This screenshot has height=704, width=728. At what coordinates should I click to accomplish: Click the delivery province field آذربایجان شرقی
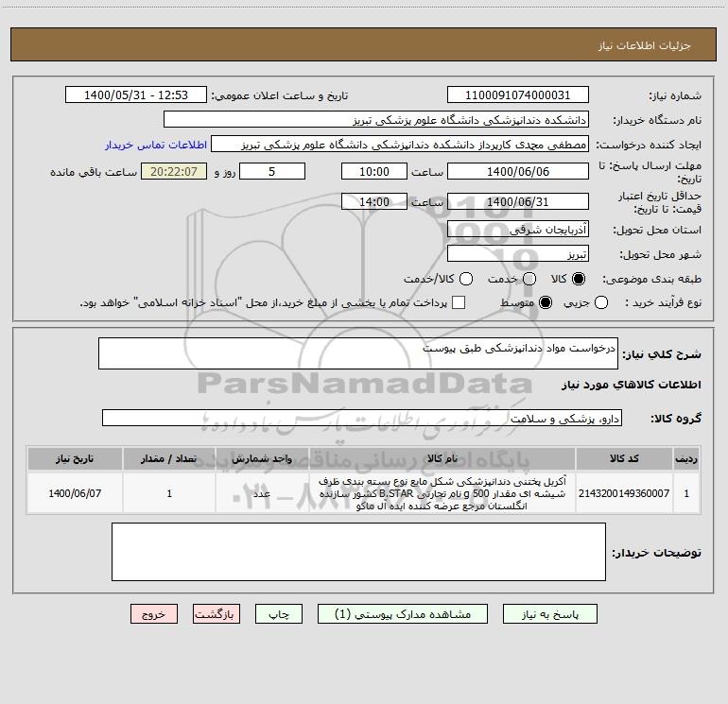pos(518,230)
